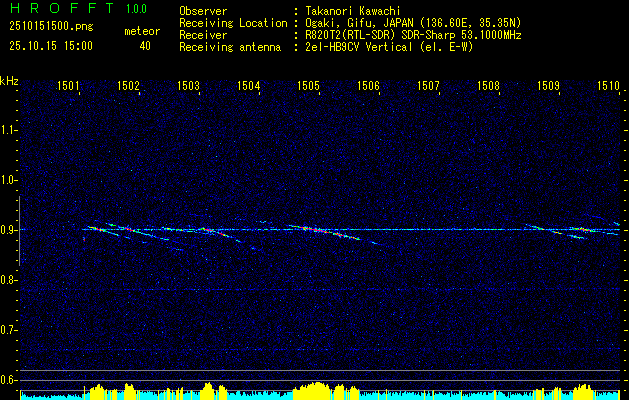Click the 1501 time axis marker

[68, 85]
